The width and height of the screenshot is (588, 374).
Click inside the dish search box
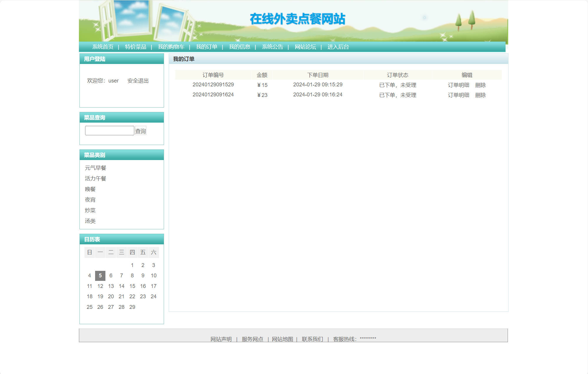(109, 130)
